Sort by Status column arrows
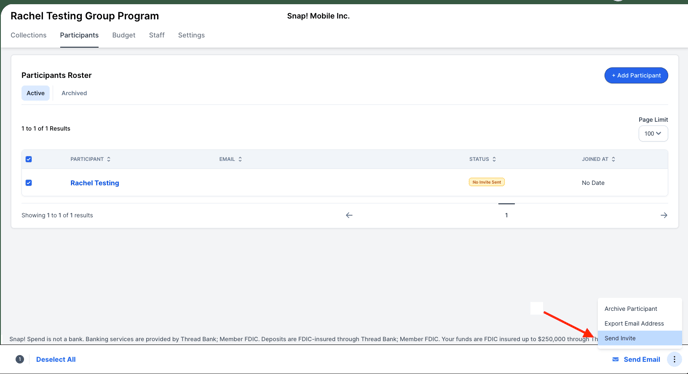The image size is (688, 374). (494, 159)
